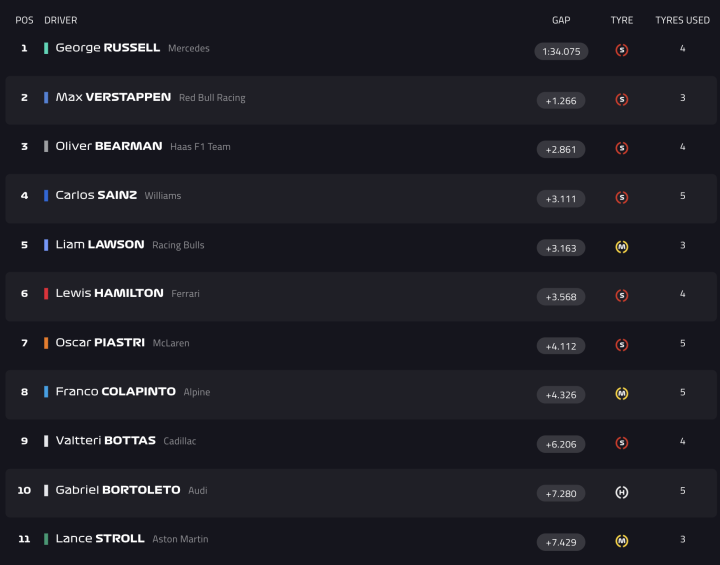Image resolution: width=720 pixels, height=565 pixels.
Task: Click Hamilton's soft tyre icon
Action: click(x=621, y=296)
